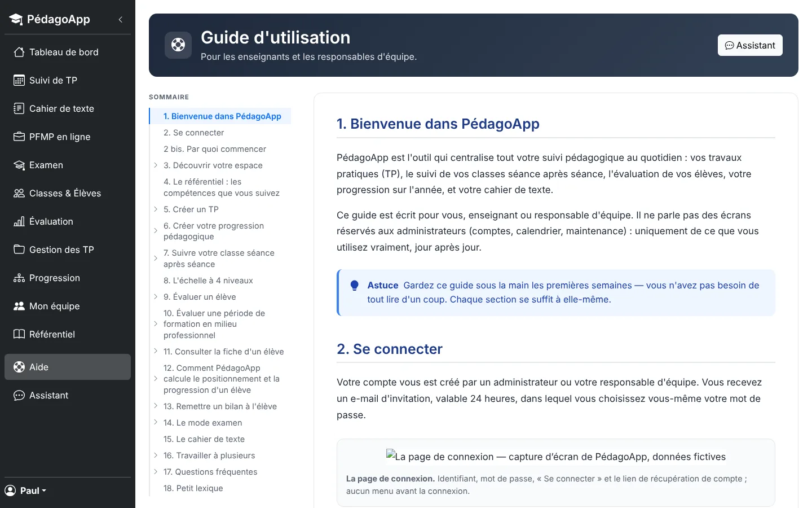Open the Évaluation section
The height and width of the screenshot is (508, 812).
click(x=68, y=221)
